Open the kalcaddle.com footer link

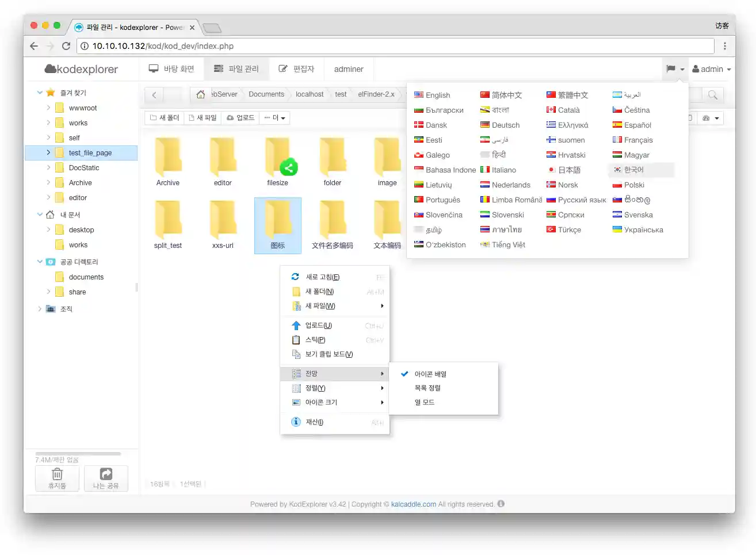click(x=413, y=504)
